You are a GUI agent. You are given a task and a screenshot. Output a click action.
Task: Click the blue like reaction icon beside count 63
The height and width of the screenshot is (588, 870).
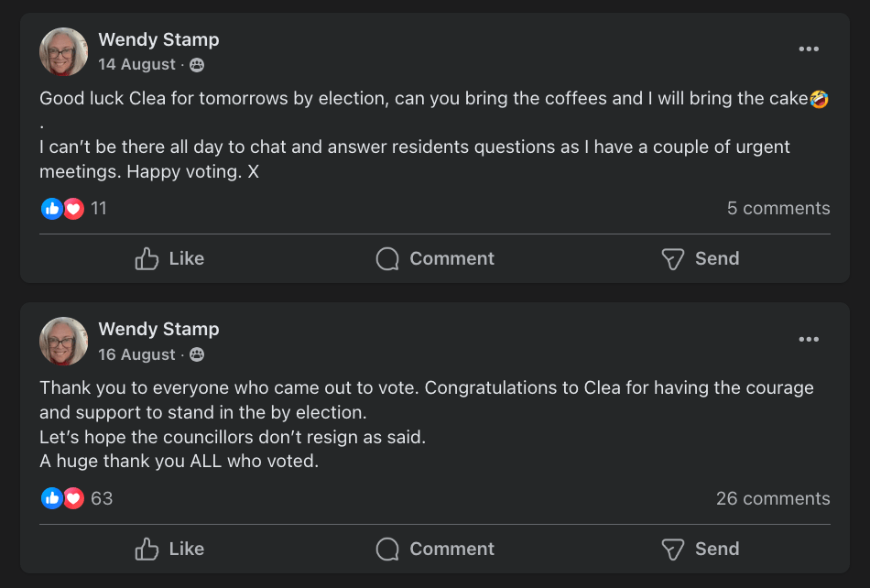pos(52,499)
